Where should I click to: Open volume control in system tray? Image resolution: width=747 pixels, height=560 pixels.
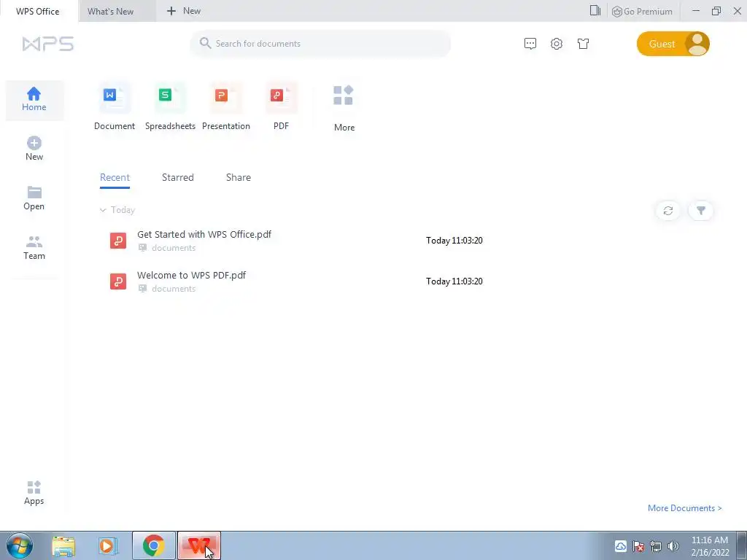point(673,546)
